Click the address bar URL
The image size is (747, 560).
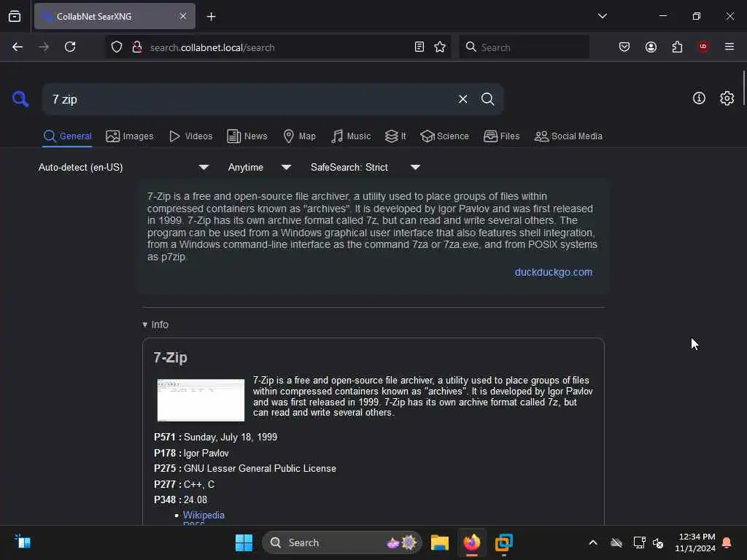(212, 47)
